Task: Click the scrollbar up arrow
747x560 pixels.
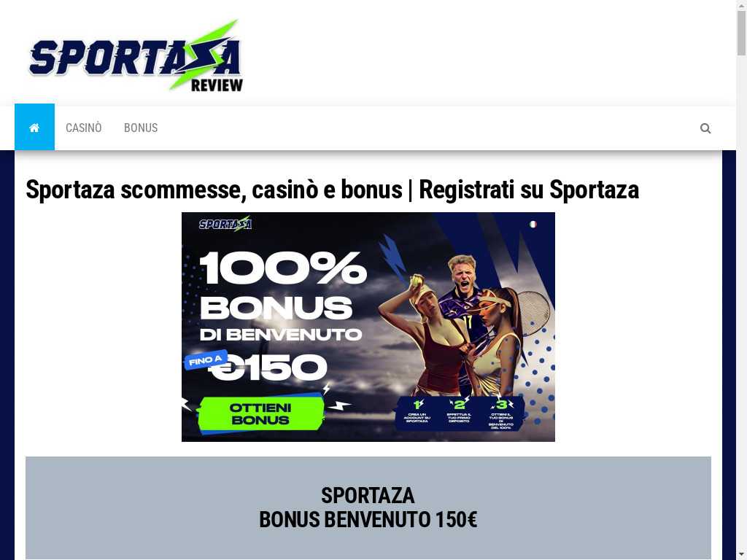Action: tap(741, 4)
